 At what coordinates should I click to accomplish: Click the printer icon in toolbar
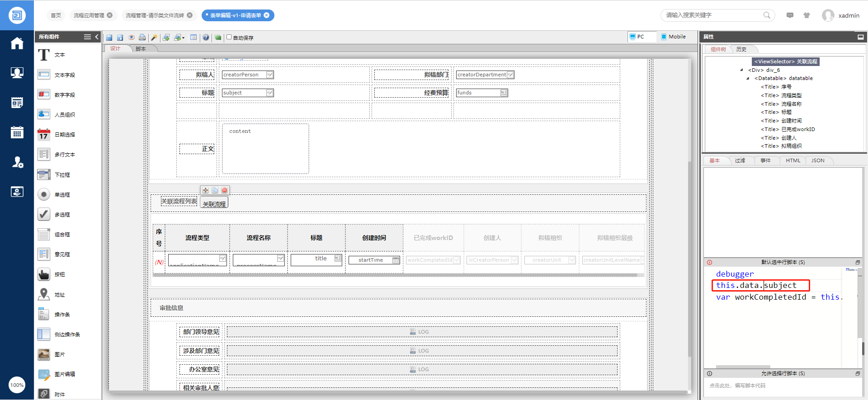click(142, 38)
